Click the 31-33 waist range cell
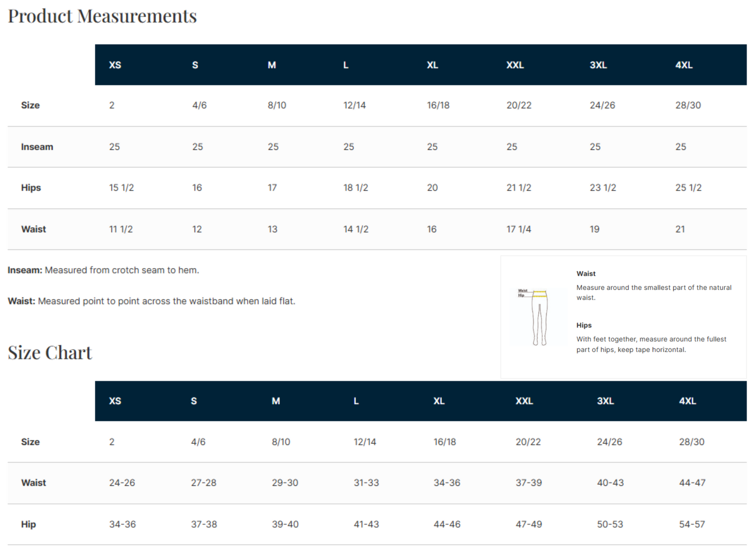Viewport: 756px width, 555px height. point(366,483)
